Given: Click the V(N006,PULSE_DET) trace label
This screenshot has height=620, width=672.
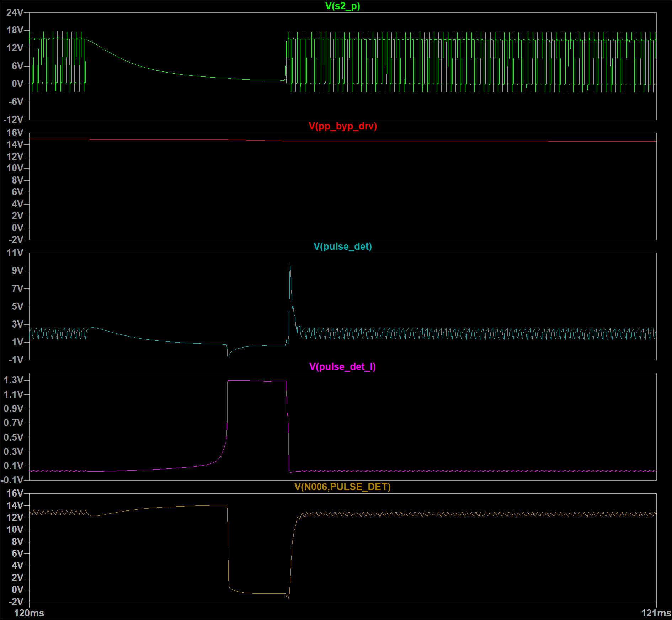Looking at the screenshot, I should coord(343,487).
